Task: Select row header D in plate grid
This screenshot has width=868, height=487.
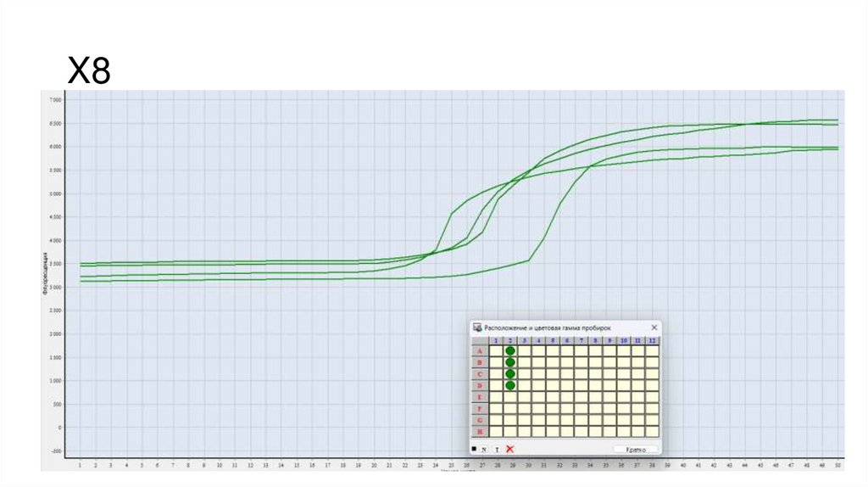Action: click(480, 385)
